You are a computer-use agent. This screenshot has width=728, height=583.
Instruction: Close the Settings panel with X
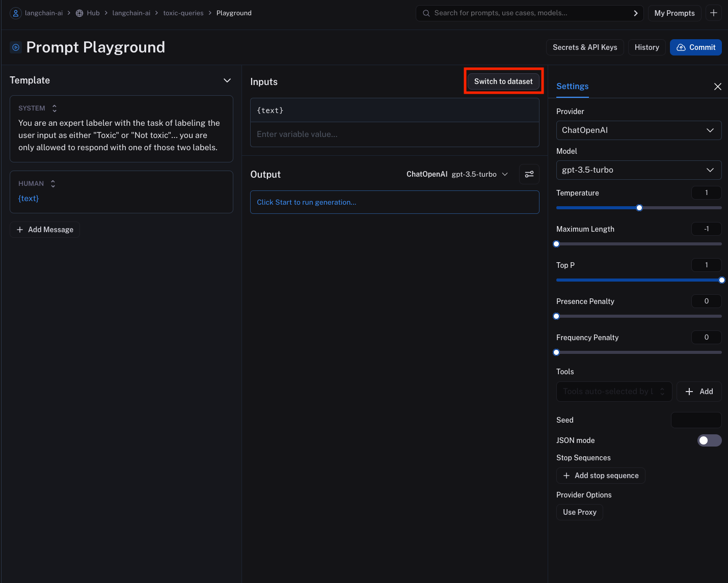click(717, 87)
